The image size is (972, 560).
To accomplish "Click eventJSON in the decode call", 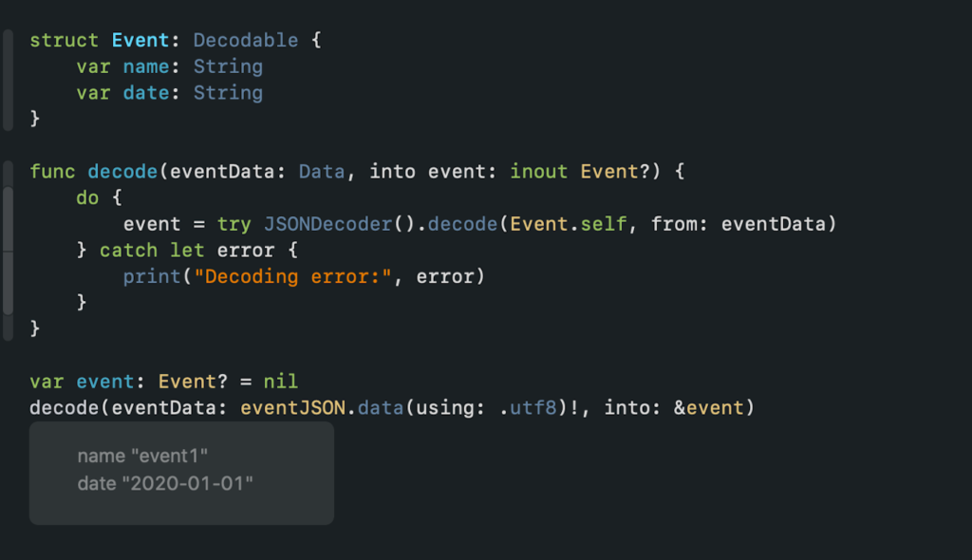I will click(x=292, y=407).
